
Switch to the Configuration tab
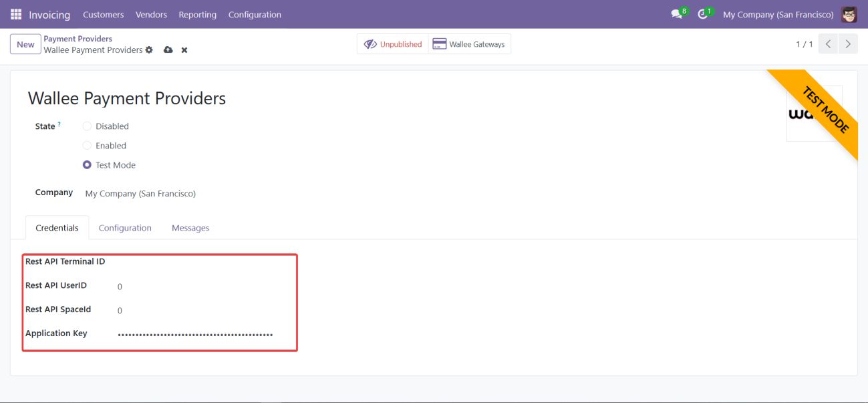pyautogui.click(x=125, y=228)
